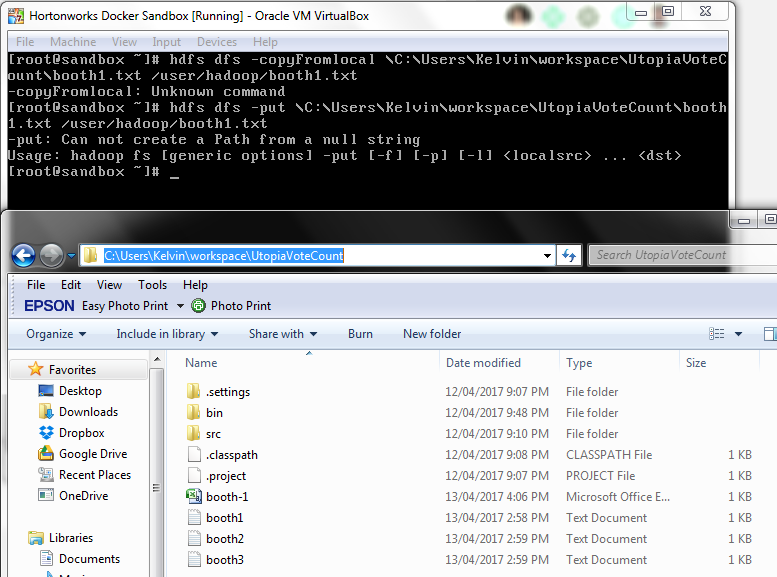Select the .classpath file icon
The height and width of the screenshot is (577, 777).
194,454
